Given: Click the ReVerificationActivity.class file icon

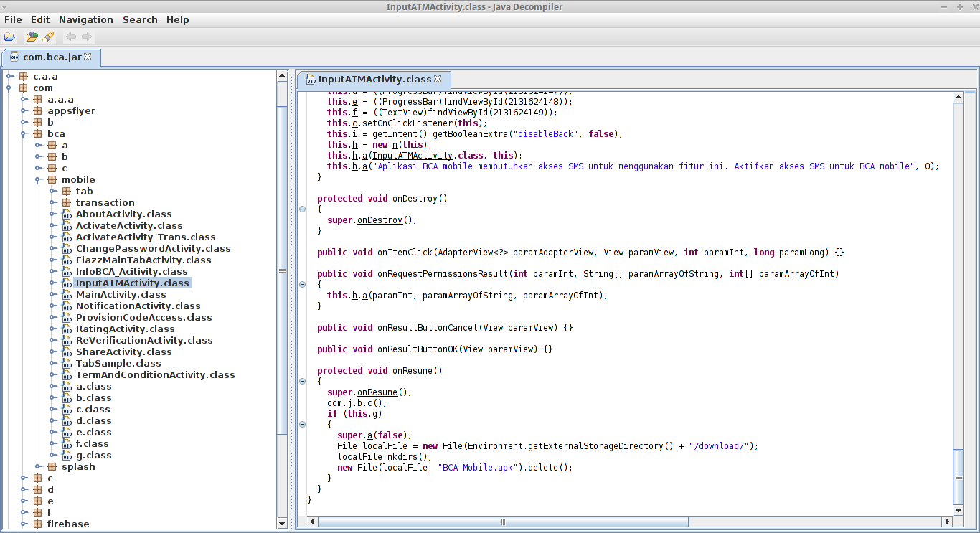Looking at the screenshot, I should [x=67, y=341].
